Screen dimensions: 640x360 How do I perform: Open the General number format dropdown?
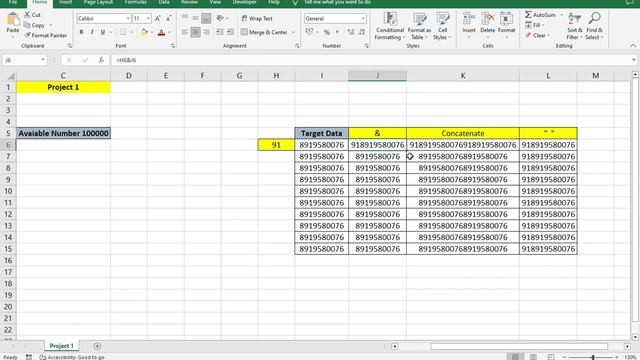point(363,18)
